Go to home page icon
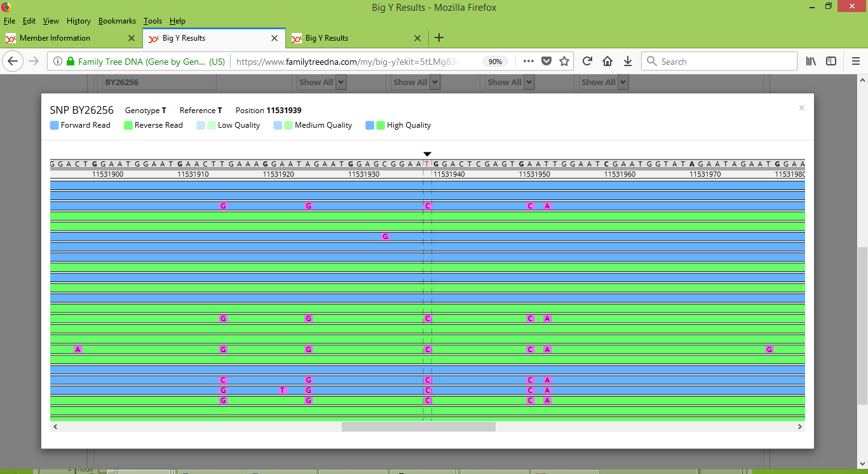This screenshot has width=868, height=474. (607, 62)
